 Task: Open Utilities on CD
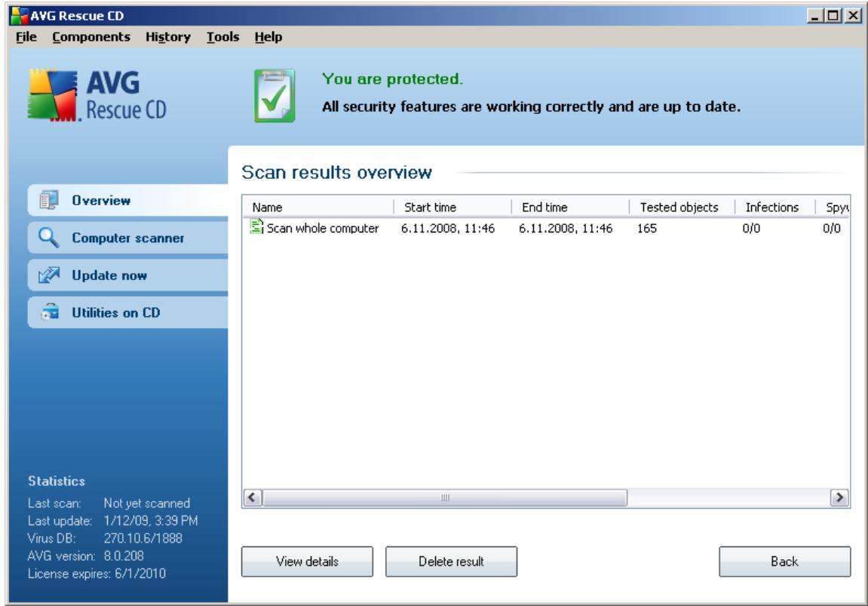[x=128, y=312]
